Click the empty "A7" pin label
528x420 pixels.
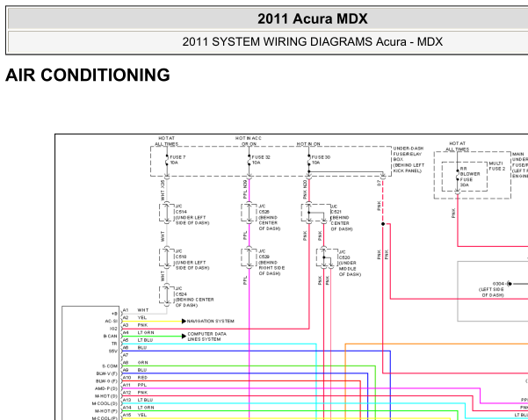[126, 355]
